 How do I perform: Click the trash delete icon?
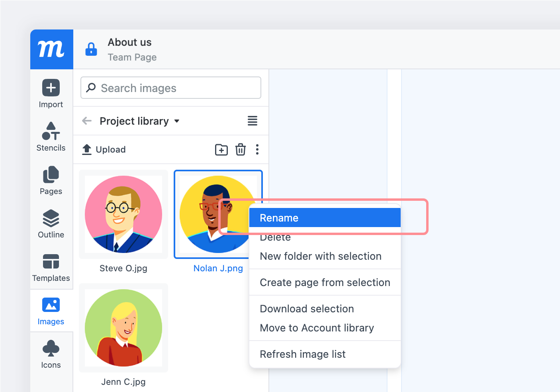click(241, 149)
